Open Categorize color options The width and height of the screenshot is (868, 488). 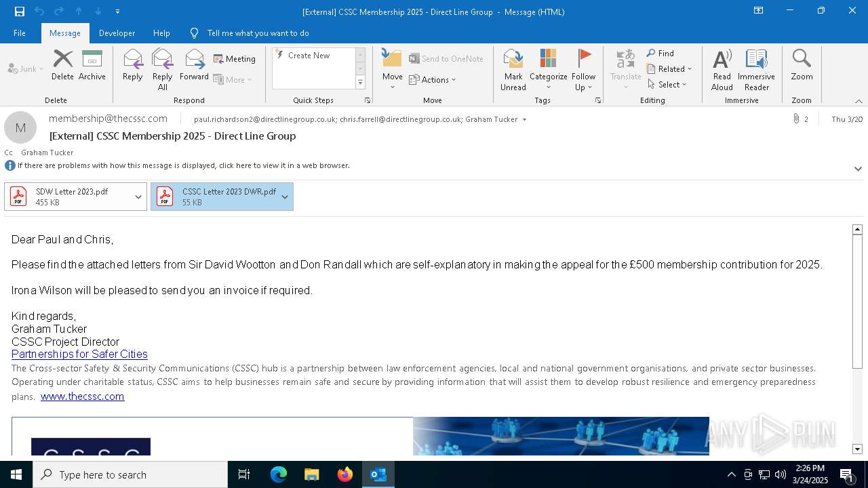pos(548,70)
